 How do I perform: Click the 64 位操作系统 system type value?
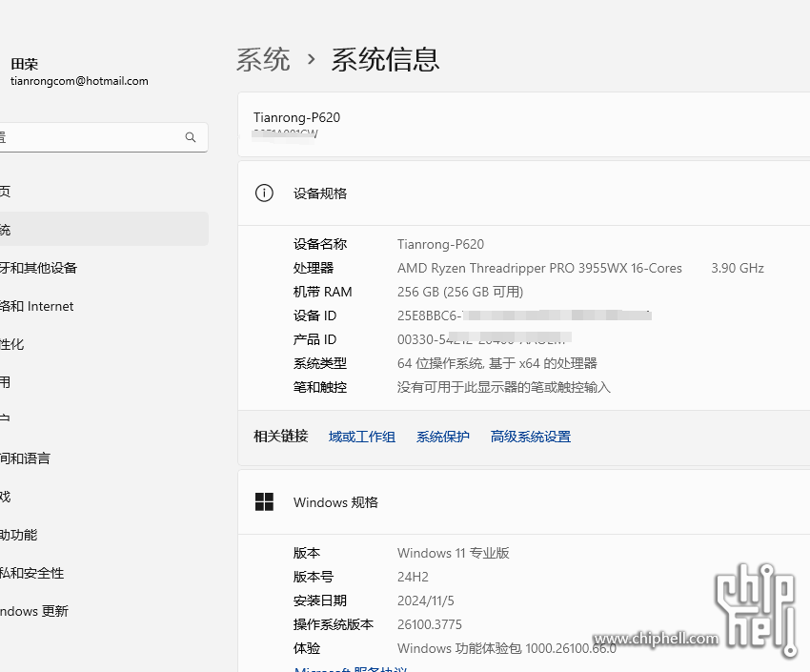pyautogui.click(x=496, y=363)
